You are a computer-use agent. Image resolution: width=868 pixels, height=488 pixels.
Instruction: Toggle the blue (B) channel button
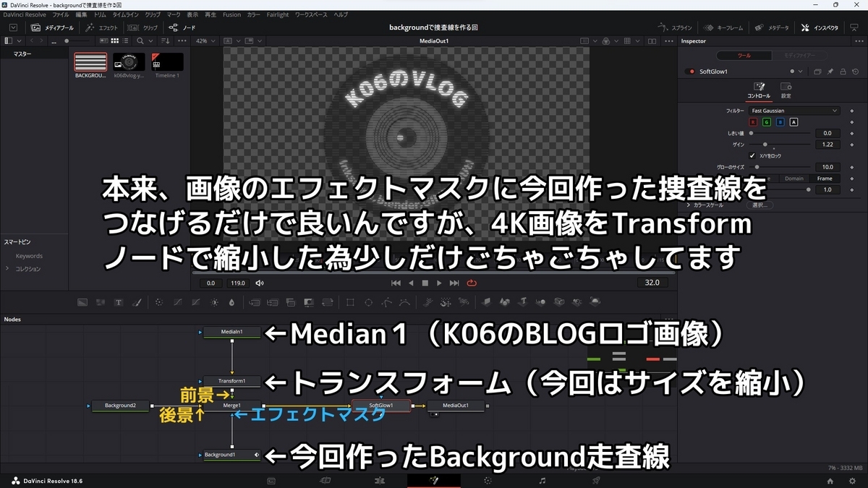pyautogui.click(x=780, y=122)
